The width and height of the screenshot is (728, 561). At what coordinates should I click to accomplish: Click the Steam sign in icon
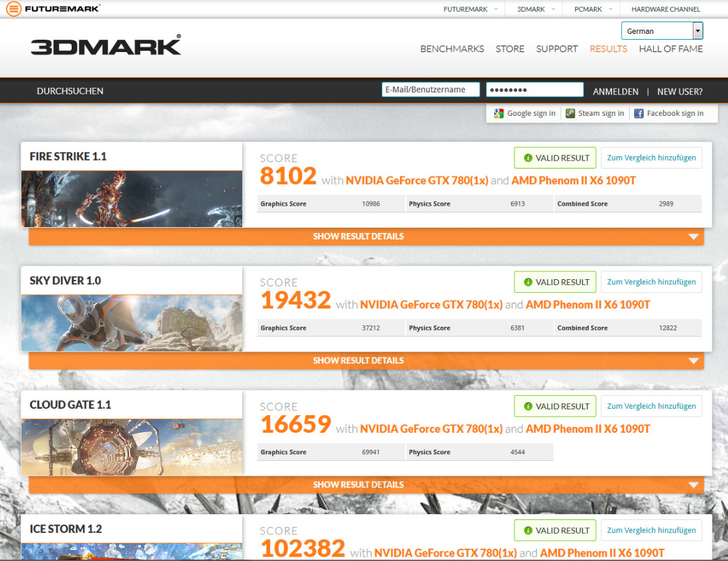[570, 113]
